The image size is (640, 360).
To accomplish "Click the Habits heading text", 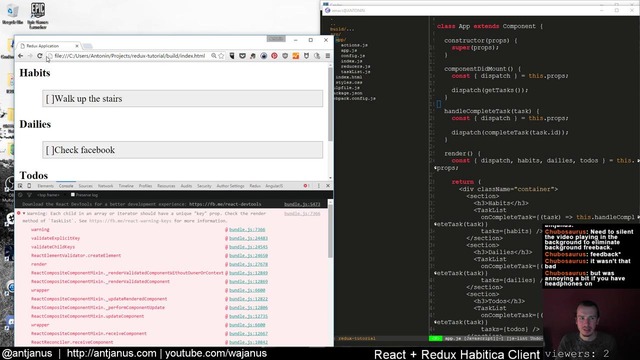I will tap(35, 73).
